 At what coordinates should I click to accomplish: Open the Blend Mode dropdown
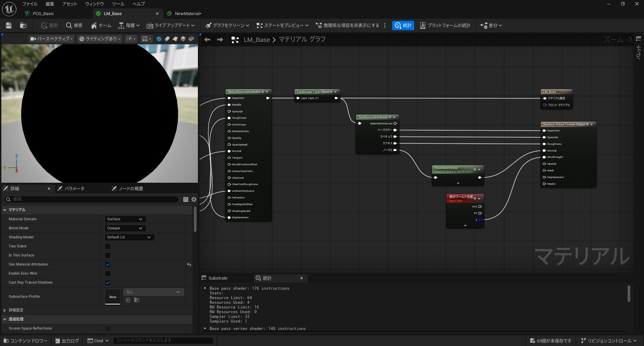[125, 228]
